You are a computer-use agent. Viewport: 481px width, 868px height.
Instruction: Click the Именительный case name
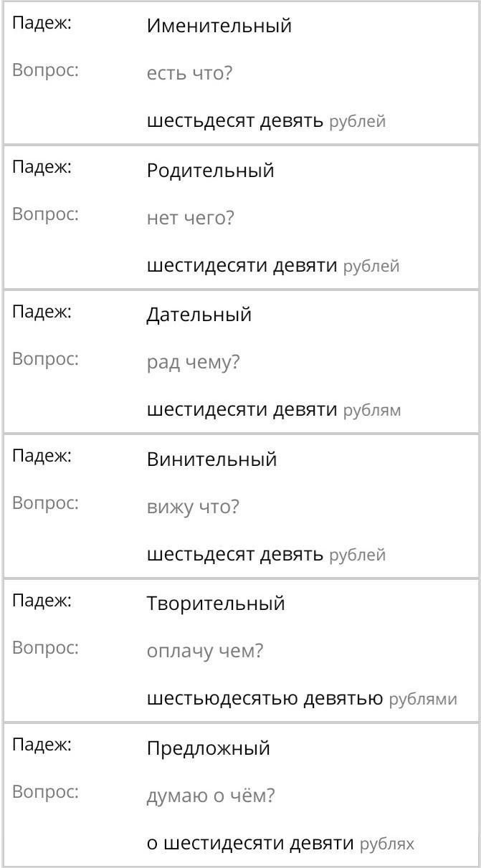click(219, 27)
